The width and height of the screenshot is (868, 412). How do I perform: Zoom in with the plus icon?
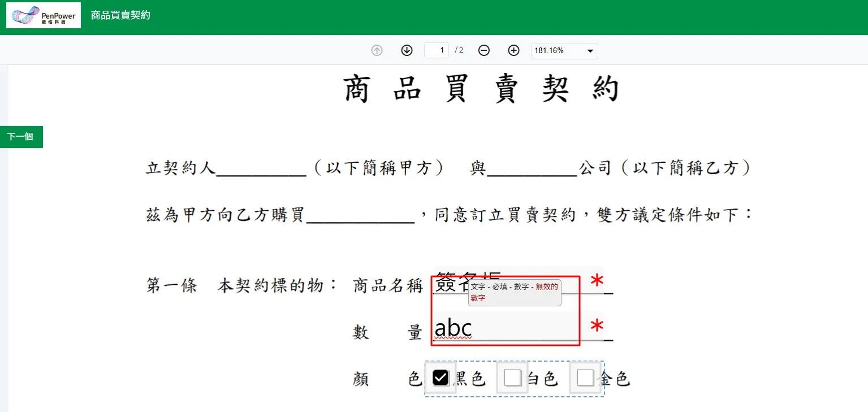point(513,50)
